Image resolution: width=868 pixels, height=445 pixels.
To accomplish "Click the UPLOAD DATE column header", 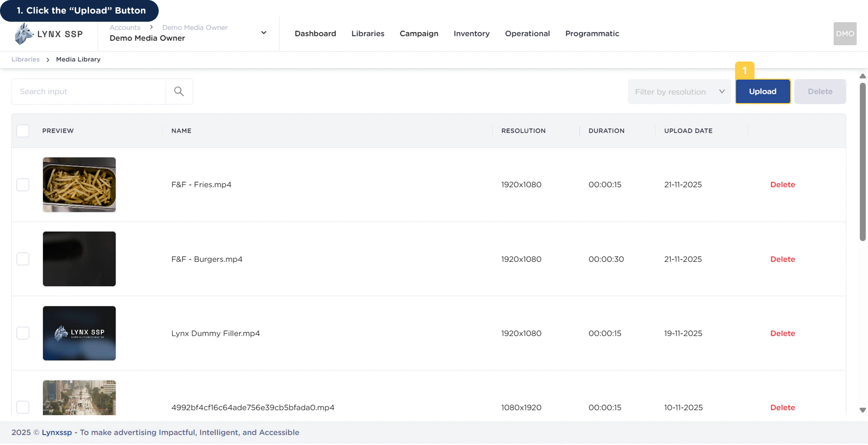I will tap(689, 131).
